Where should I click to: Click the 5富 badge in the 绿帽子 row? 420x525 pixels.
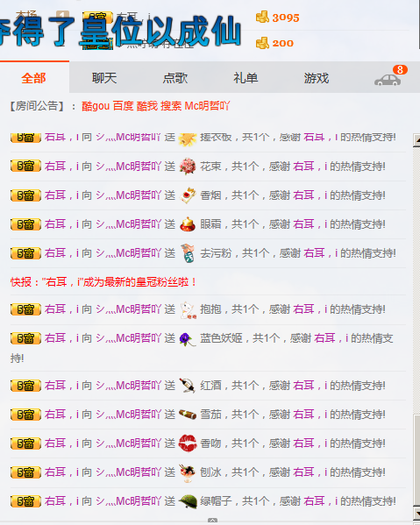pyautogui.click(x=25, y=501)
